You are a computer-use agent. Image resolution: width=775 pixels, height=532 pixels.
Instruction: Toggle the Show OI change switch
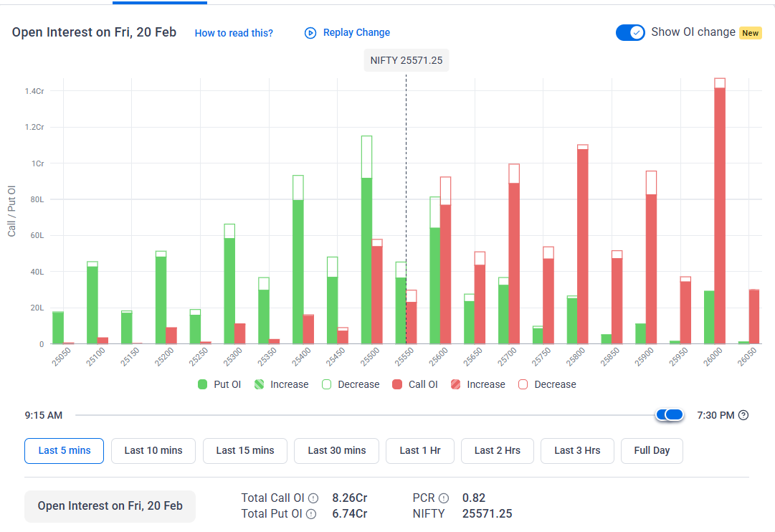630,32
